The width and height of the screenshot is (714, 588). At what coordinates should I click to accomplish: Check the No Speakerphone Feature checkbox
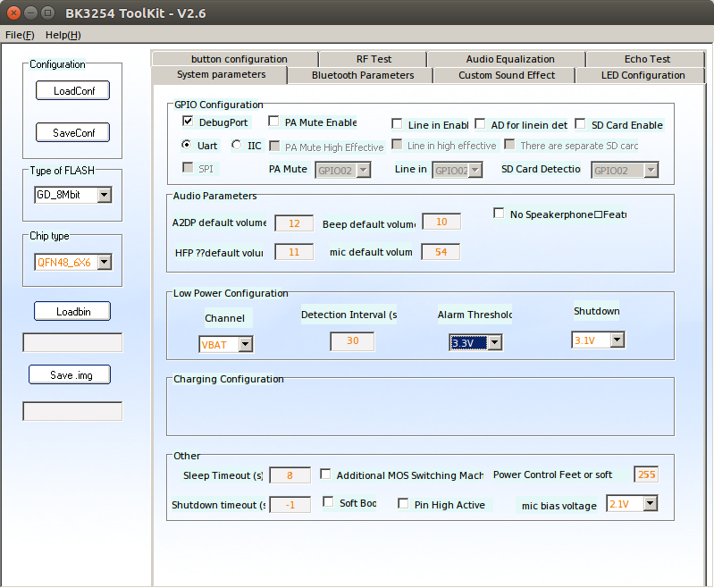click(499, 214)
